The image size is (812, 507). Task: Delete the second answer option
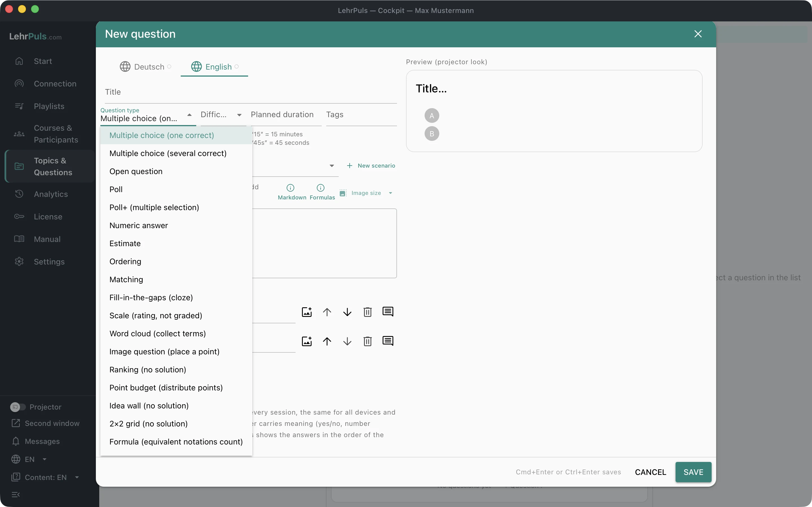(x=367, y=341)
